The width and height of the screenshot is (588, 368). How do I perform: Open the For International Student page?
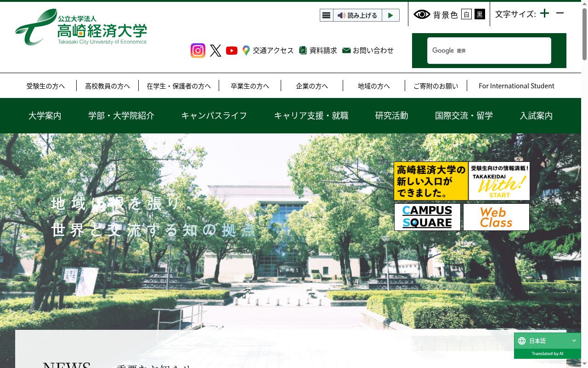(x=517, y=86)
